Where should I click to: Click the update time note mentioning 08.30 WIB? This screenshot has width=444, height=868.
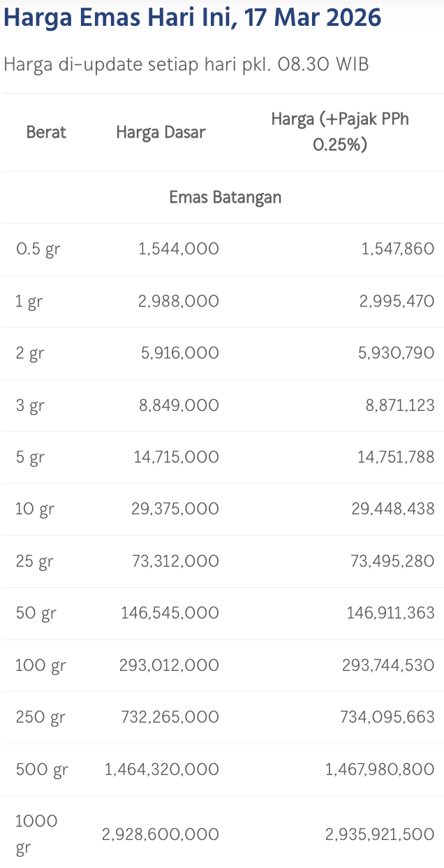186,64
